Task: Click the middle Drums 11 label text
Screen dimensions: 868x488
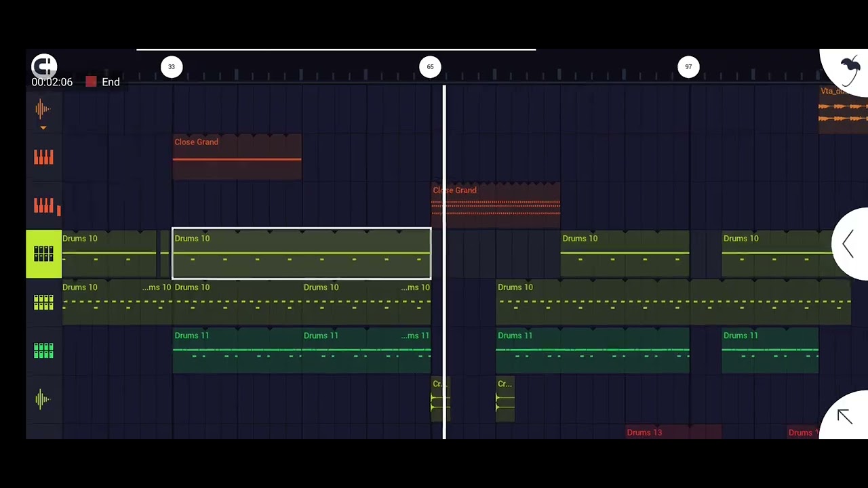Action: 321,335
